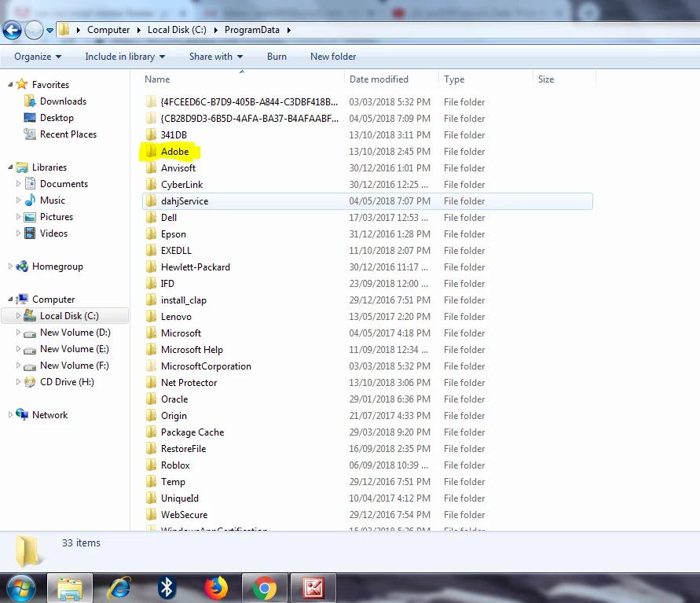Collapse the Libraries tree section

10,167
